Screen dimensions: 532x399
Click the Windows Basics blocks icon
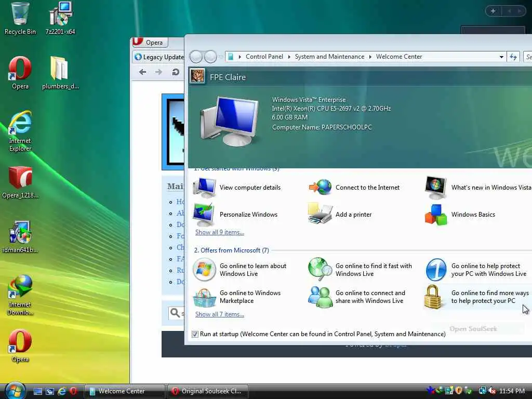click(x=436, y=215)
